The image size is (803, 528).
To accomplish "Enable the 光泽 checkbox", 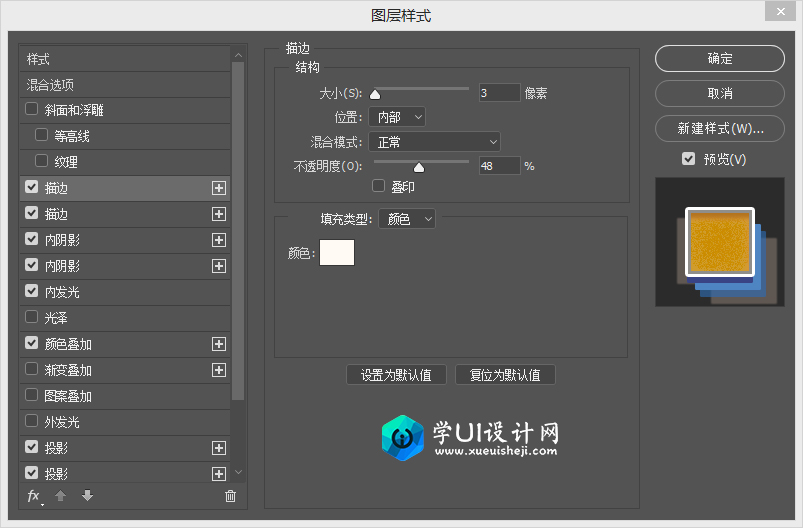I will tap(32, 317).
